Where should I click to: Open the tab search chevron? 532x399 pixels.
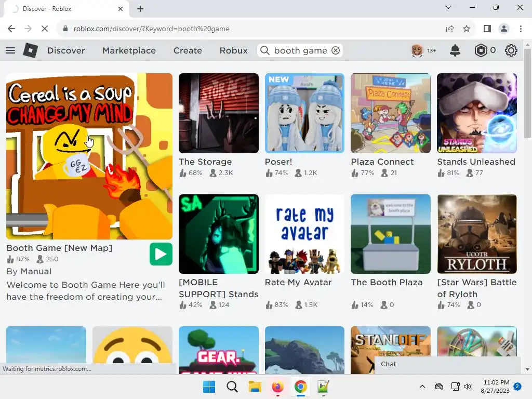pos(448,7)
